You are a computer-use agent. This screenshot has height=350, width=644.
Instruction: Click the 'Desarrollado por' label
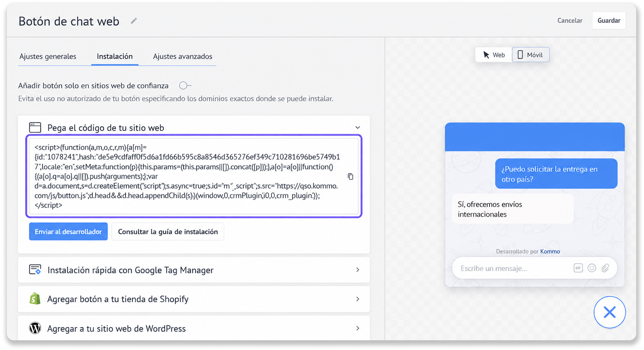click(x=517, y=251)
